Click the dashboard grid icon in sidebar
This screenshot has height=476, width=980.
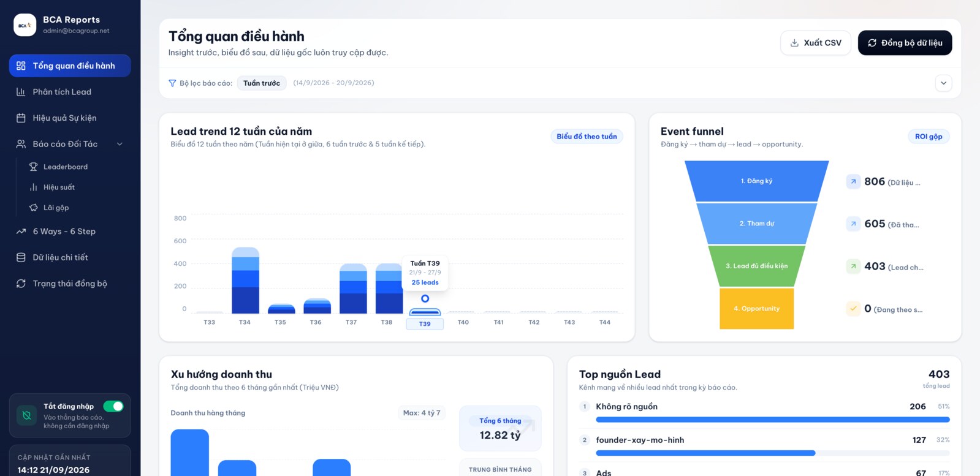tap(21, 66)
